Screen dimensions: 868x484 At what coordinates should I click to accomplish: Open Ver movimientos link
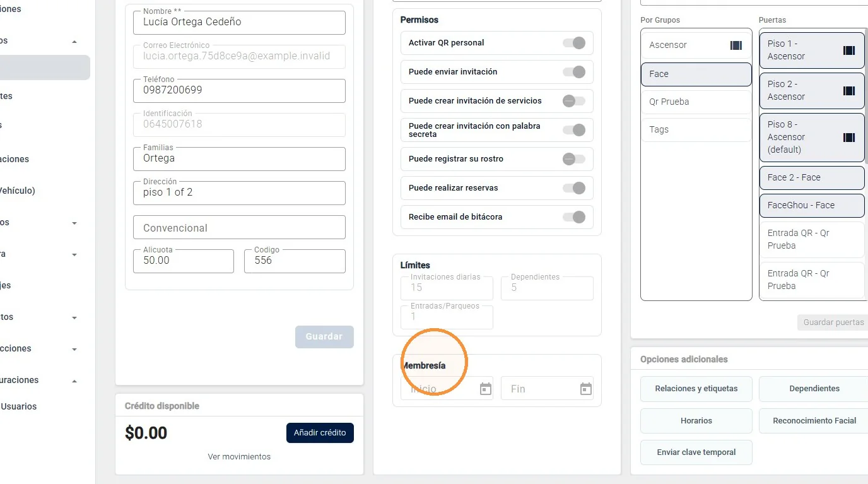[x=239, y=456]
